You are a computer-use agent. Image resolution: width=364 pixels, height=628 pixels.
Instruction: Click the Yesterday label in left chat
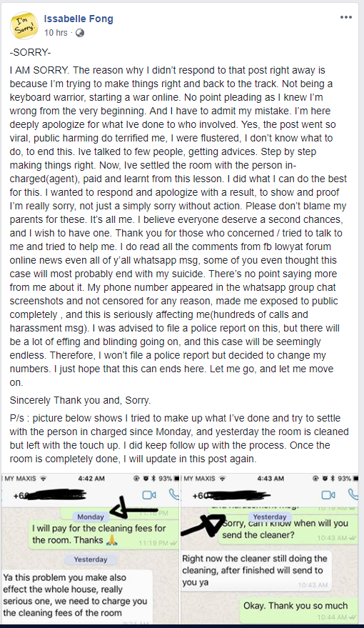pyautogui.click(x=91, y=559)
